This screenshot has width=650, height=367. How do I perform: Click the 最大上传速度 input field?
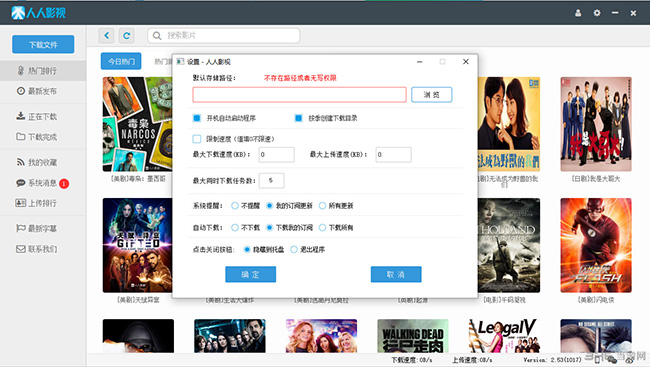[393, 155]
